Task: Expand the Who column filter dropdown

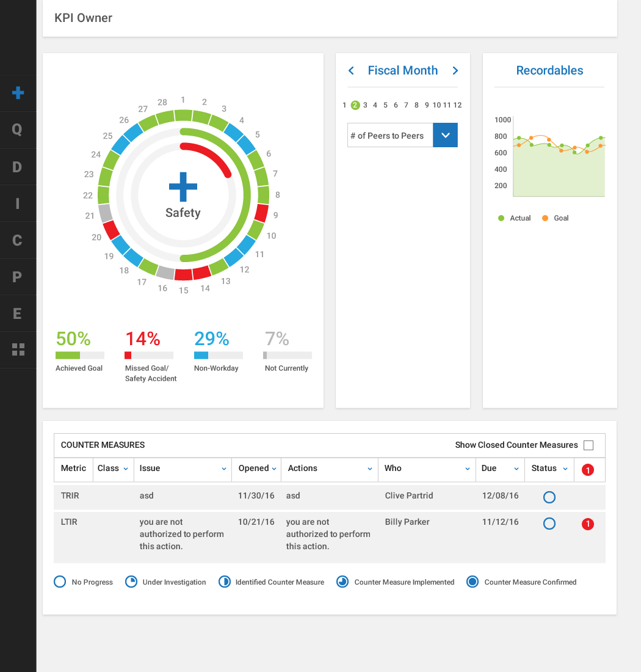Action: click(468, 469)
